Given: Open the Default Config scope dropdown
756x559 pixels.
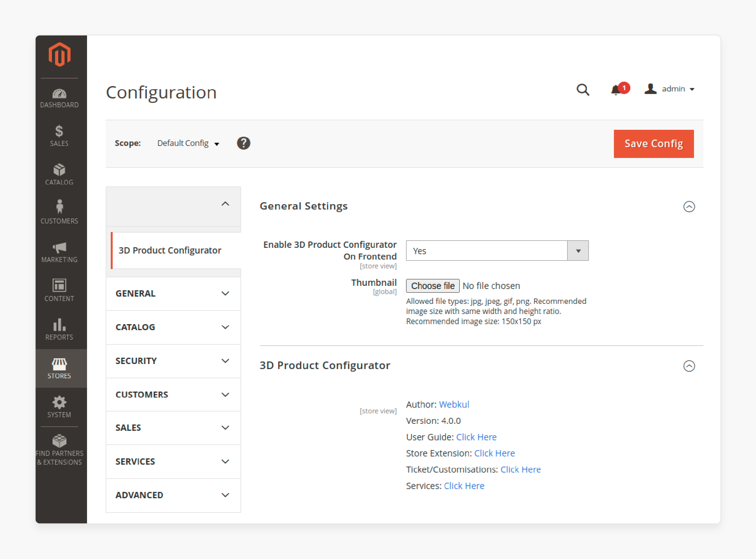Looking at the screenshot, I should click(188, 143).
